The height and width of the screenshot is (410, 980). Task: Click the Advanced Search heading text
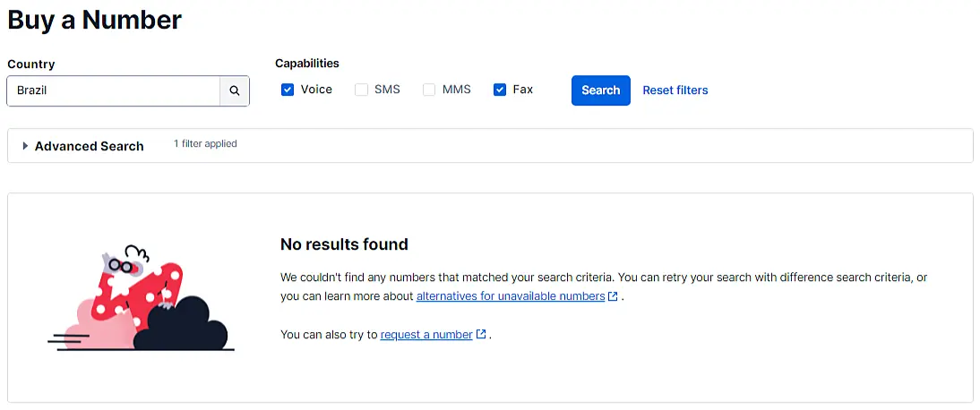[x=89, y=146]
